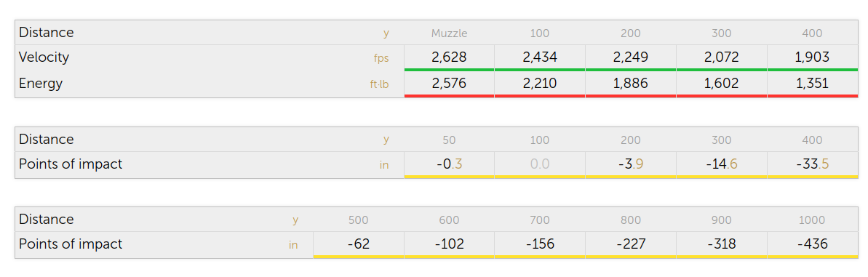The image size is (868, 277).
Task: Select the energy value 2,210
Action: pyautogui.click(x=540, y=84)
